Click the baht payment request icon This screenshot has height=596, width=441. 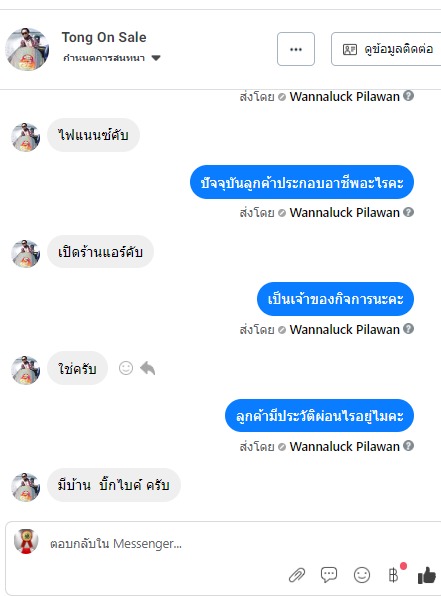[x=393, y=575]
